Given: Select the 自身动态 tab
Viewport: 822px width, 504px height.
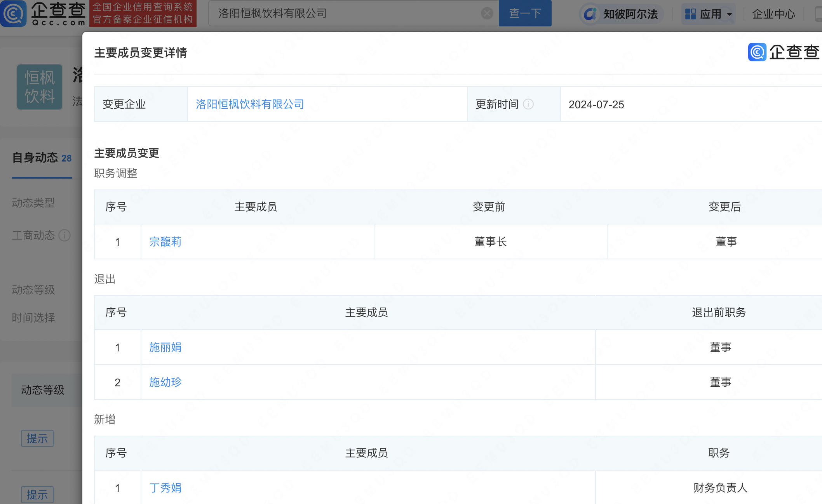Looking at the screenshot, I should tap(42, 158).
